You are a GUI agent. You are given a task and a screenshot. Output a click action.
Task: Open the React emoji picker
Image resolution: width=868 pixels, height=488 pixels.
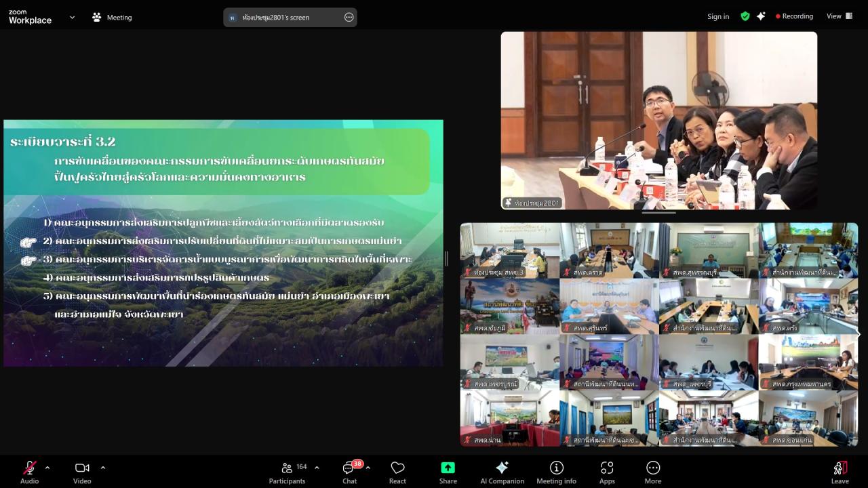pyautogui.click(x=397, y=471)
